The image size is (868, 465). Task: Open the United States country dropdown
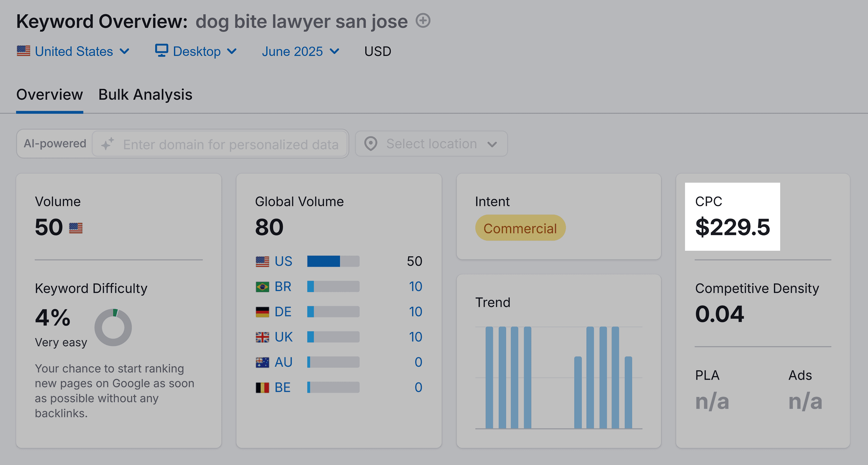[x=73, y=51]
